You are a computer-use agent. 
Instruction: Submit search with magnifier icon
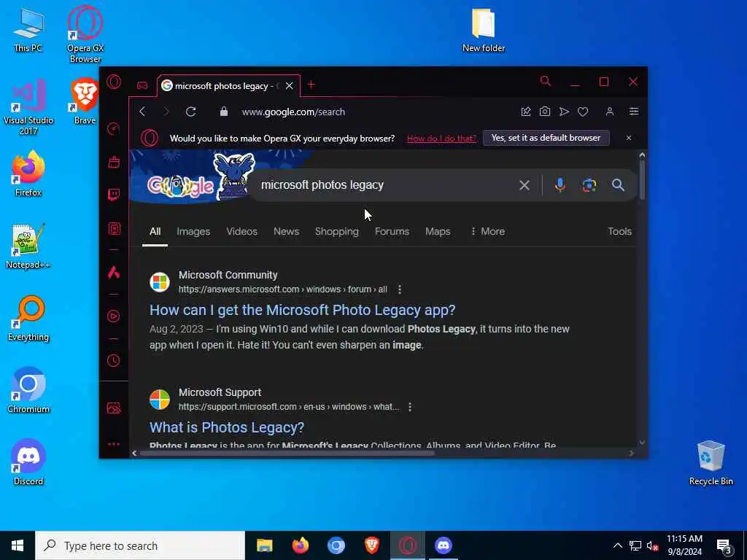pyautogui.click(x=618, y=184)
